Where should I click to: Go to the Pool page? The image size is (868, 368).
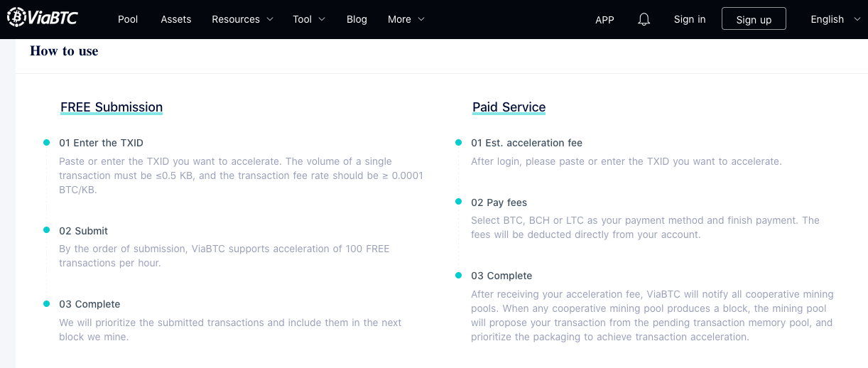tap(128, 19)
